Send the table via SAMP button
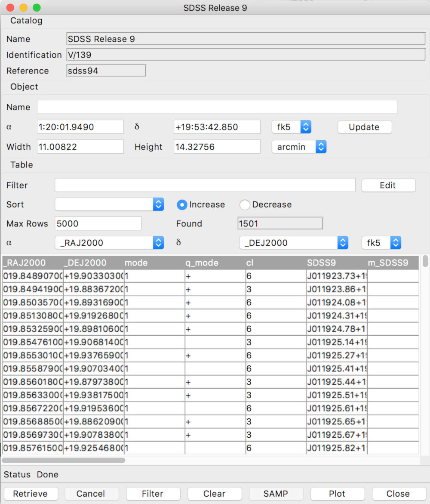The width and height of the screenshot is (430, 504). coord(276,494)
